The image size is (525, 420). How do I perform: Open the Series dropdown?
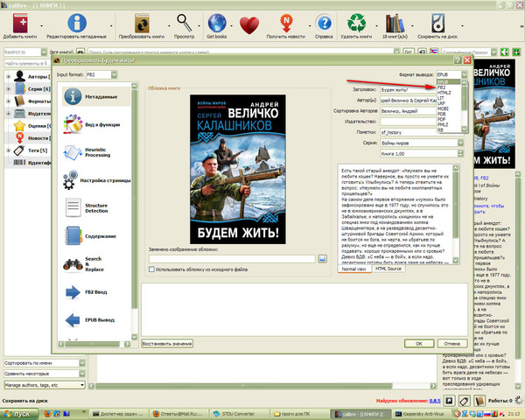pyautogui.click(x=422, y=143)
